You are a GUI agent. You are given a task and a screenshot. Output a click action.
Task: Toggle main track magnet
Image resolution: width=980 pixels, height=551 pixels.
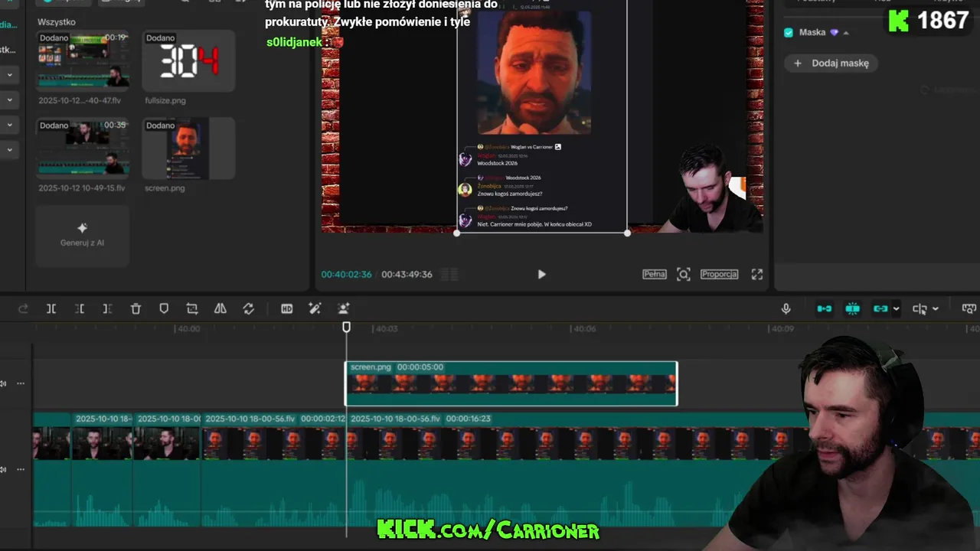click(x=825, y=308)
